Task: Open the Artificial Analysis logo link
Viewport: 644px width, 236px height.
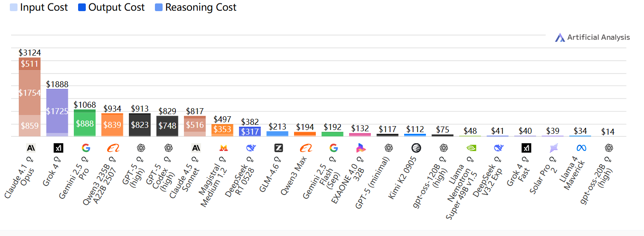Action: [592, 37]
